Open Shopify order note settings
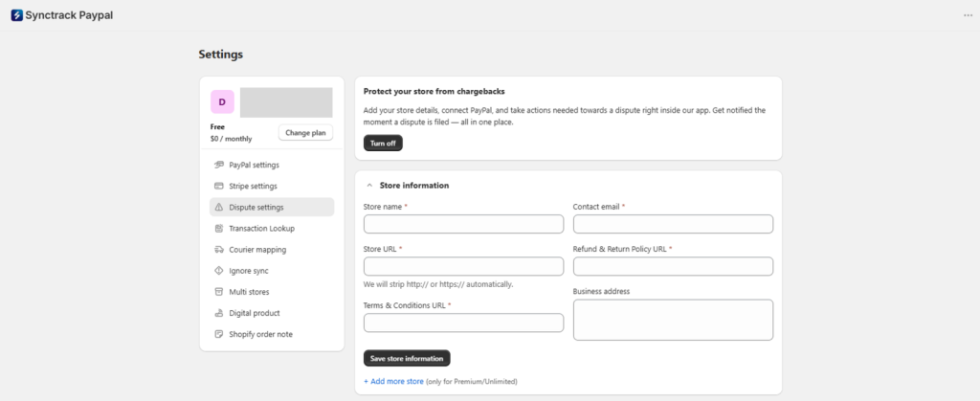This screenshot has width=980, height=401. pos(272,334)
